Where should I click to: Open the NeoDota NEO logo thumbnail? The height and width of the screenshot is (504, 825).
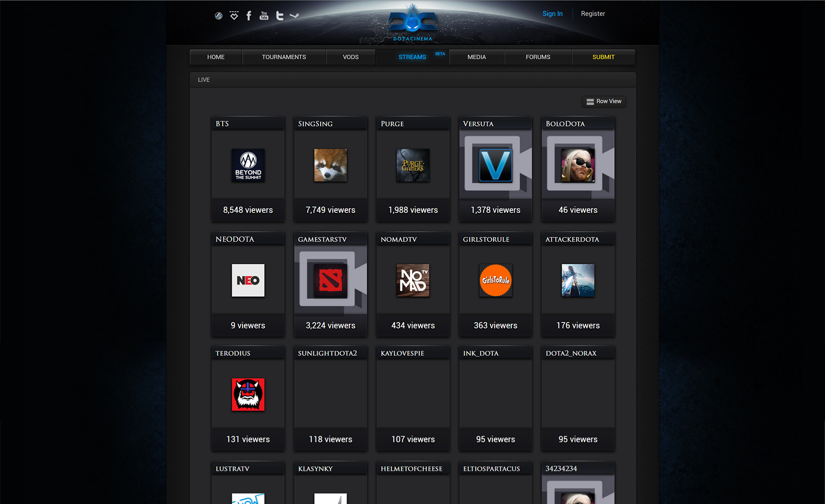click(248, 280)
